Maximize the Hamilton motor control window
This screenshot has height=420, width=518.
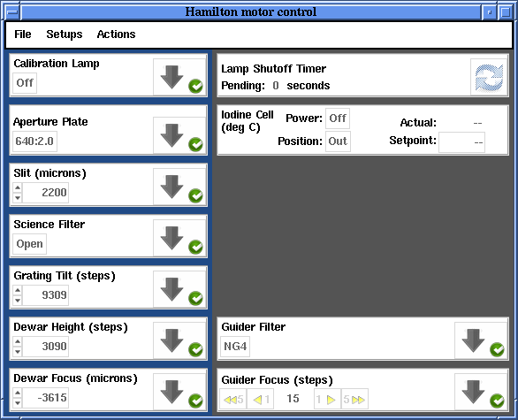[506, 12]
